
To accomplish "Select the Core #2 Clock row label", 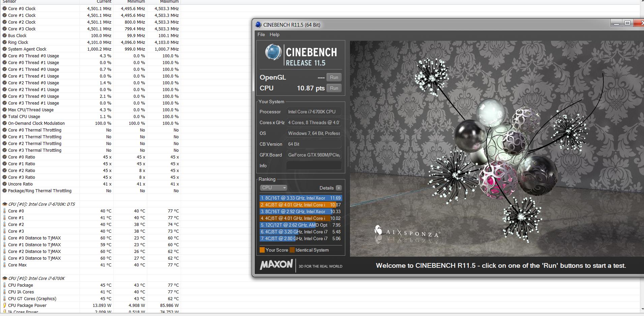I will click(22, 22).
